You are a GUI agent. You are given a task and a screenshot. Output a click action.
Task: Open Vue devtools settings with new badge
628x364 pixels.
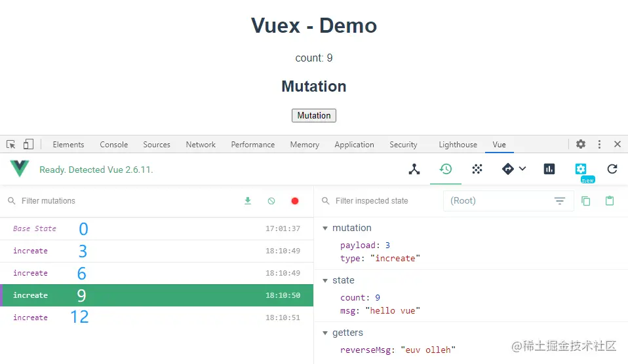(x=581, y=169)
